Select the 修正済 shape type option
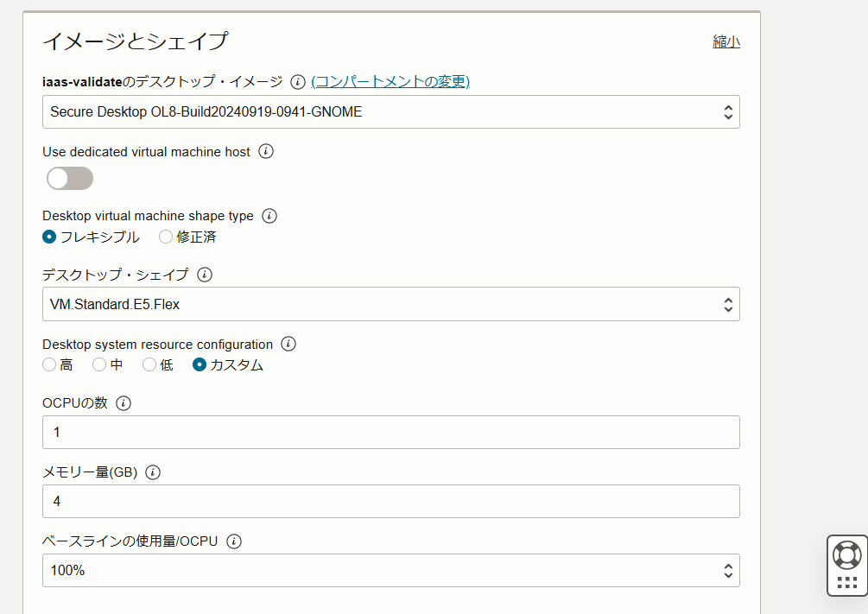 click(x=165, y=236)
